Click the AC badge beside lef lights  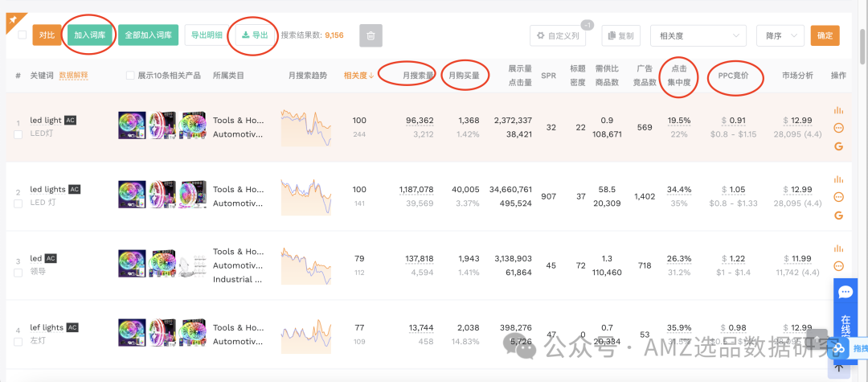pyautogui.click(x=72, y=328)
